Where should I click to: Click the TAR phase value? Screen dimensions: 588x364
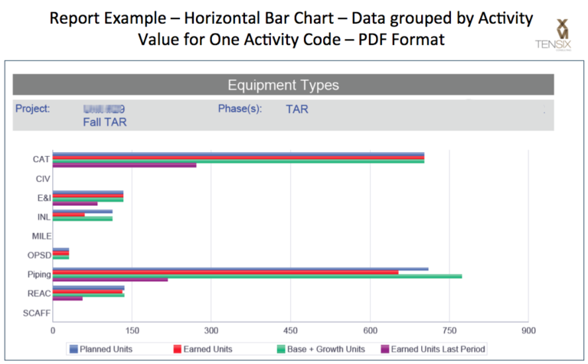[x=297, y=109]
